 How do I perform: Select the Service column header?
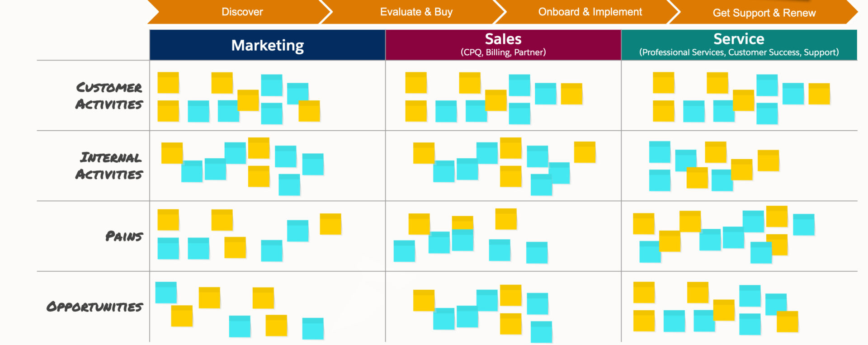739,45
